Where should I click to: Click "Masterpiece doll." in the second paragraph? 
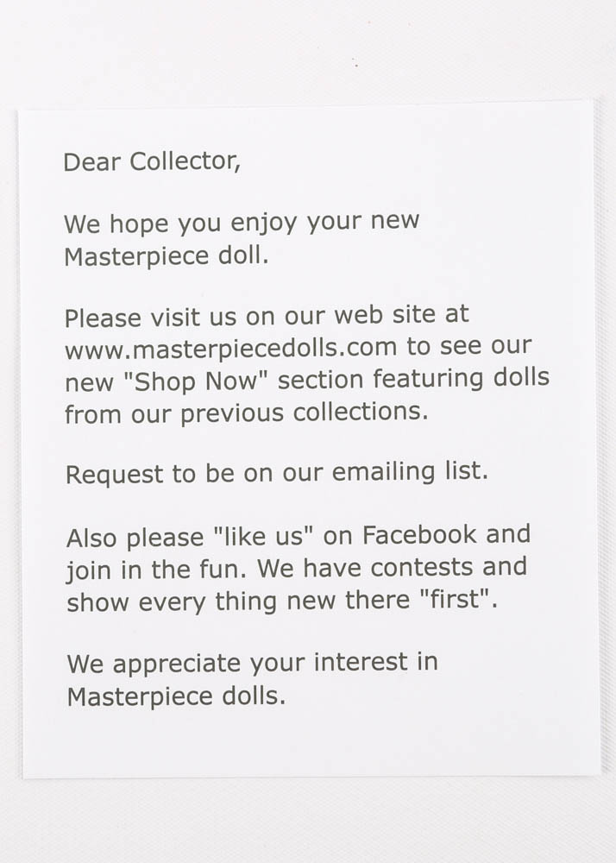click(x=167, y=256)
